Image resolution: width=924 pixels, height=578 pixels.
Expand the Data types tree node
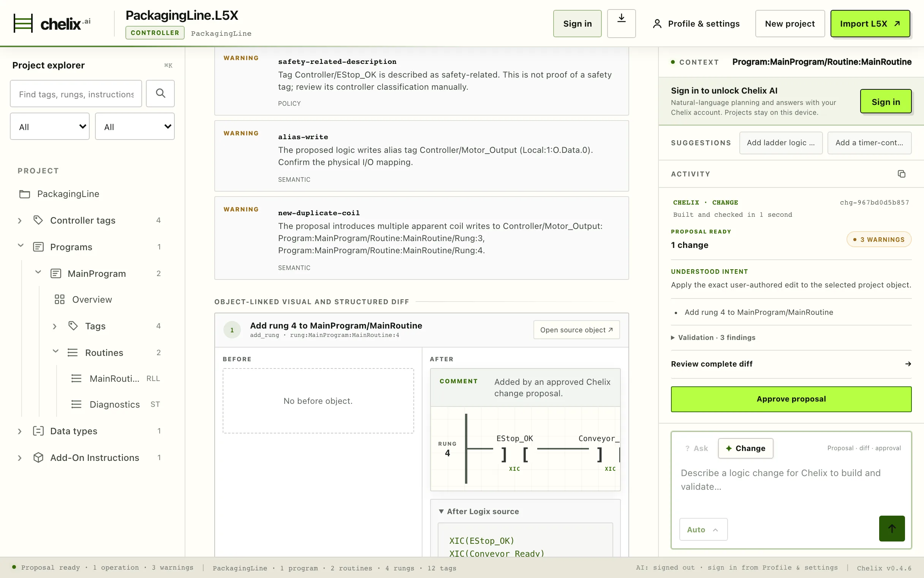[x=20, y=431]
